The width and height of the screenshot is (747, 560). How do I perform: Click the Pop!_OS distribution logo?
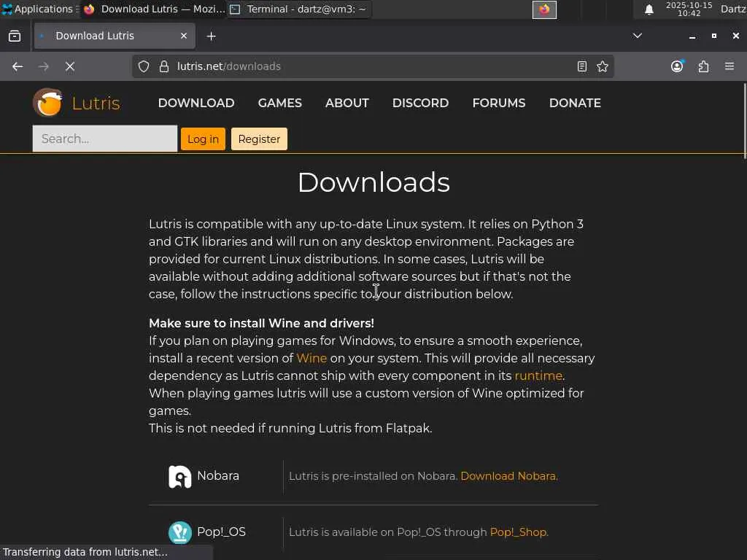(x=180, y=532)
